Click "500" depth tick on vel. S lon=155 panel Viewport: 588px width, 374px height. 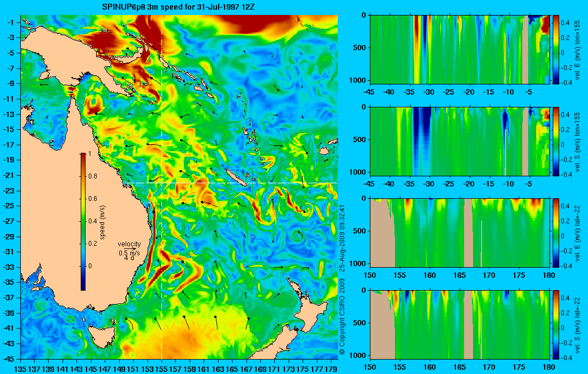coord(360,139)
